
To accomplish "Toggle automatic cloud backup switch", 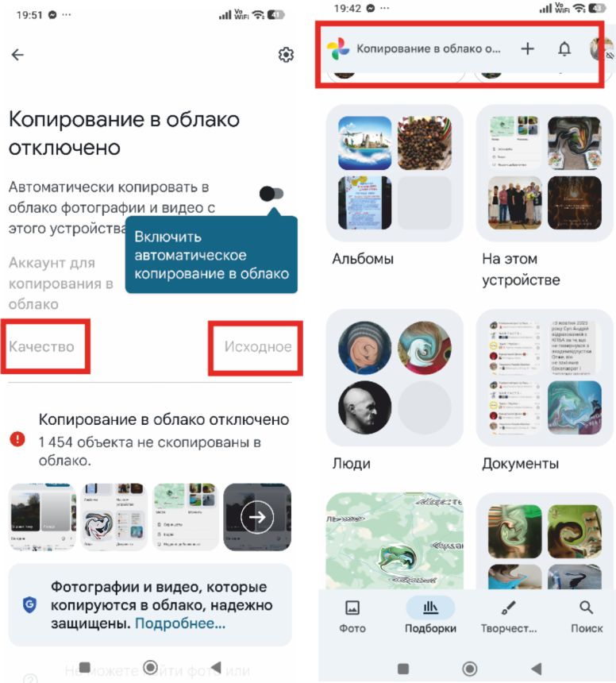I will click(x=271, y=194).
